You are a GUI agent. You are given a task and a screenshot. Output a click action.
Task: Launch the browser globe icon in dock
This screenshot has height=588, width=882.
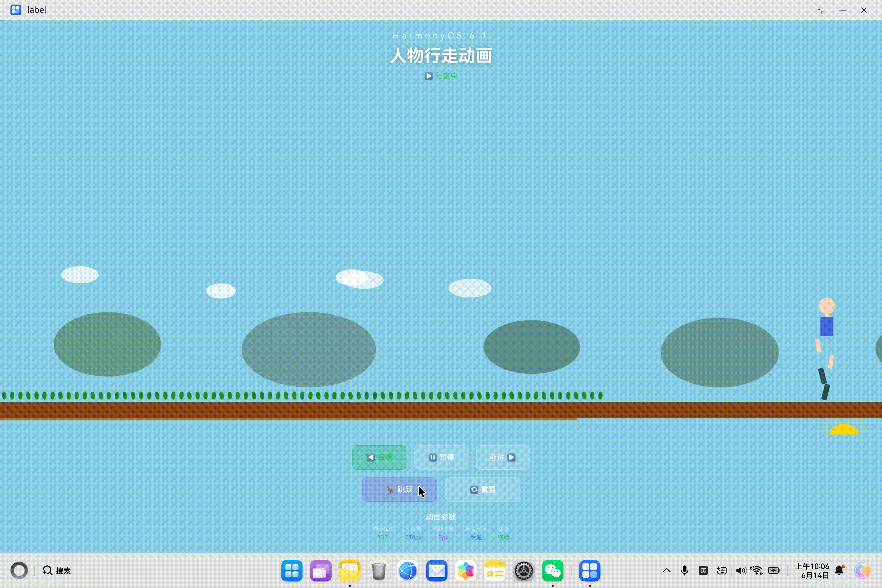tap(408, 571)
